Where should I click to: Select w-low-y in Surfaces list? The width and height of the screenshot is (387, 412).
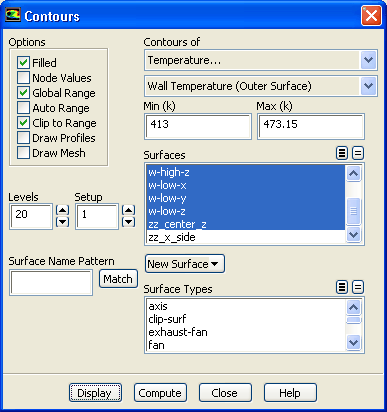246,198
